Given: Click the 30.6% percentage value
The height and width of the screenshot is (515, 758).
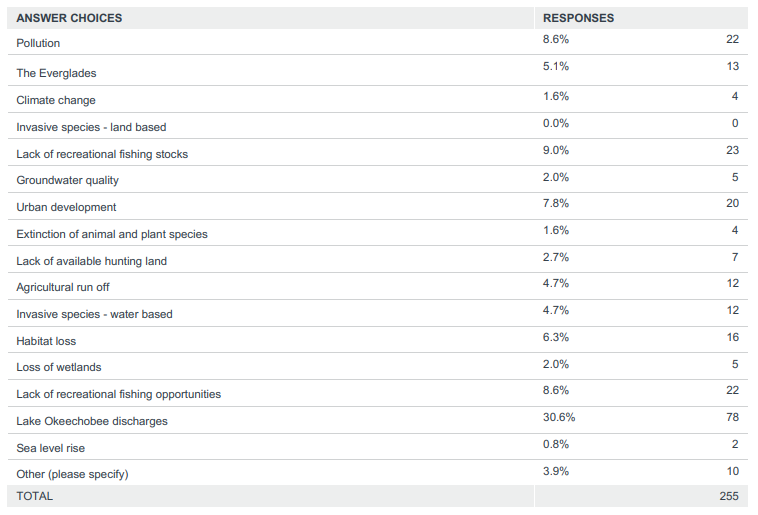Looking at the screenshot, I should click(x=558, y=418).
